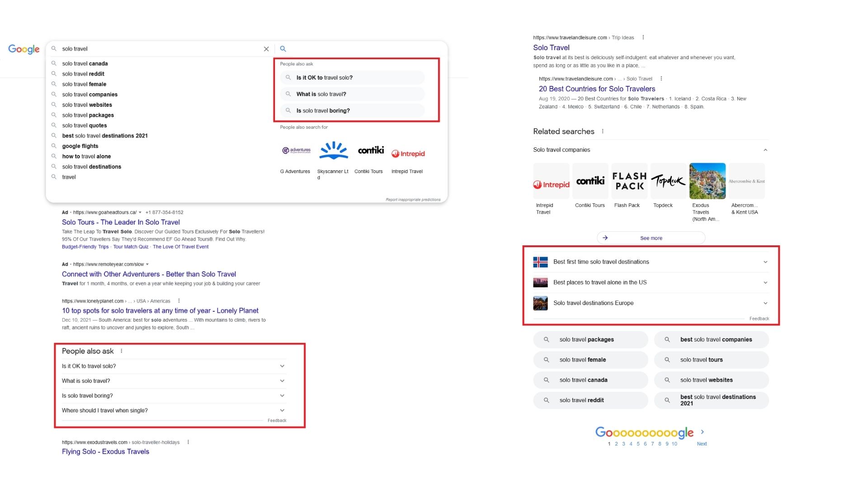This screenshot has width=868, height=488.
Task: Expand 'Best first time solo travel destinations'
Action: click(x=651, y=262)
